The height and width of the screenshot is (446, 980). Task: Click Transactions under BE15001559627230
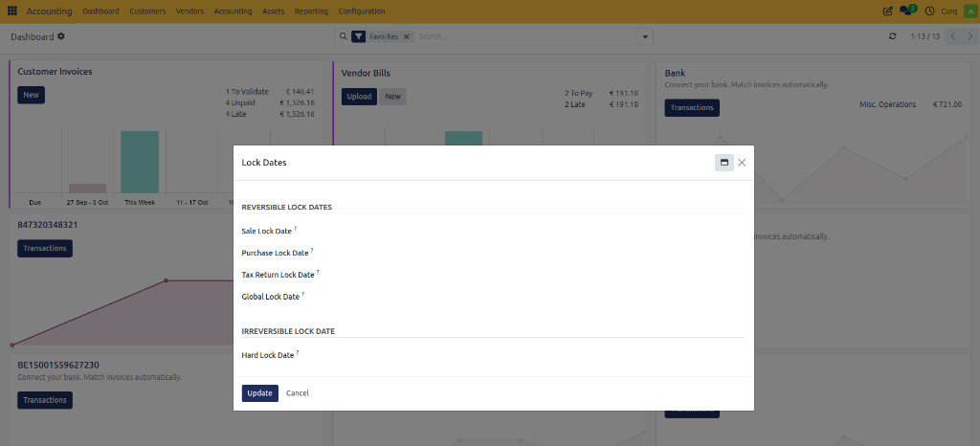[45, 400]
